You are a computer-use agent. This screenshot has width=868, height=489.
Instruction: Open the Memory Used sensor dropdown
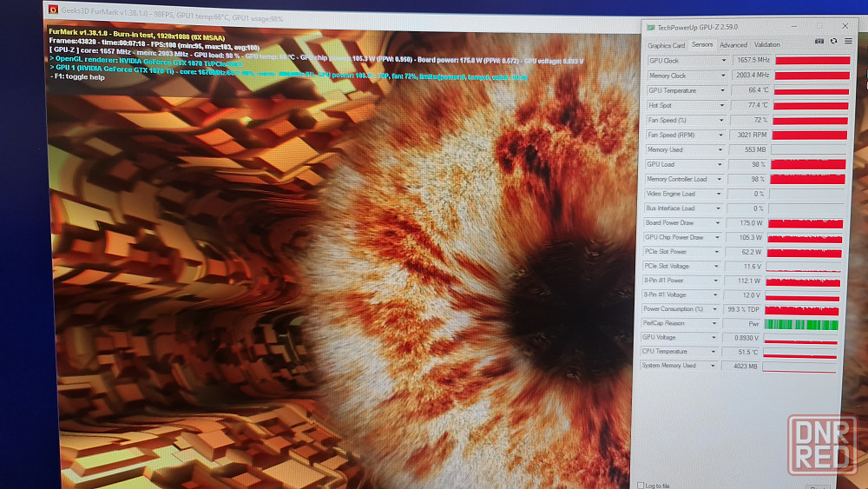tap(720, 149)
